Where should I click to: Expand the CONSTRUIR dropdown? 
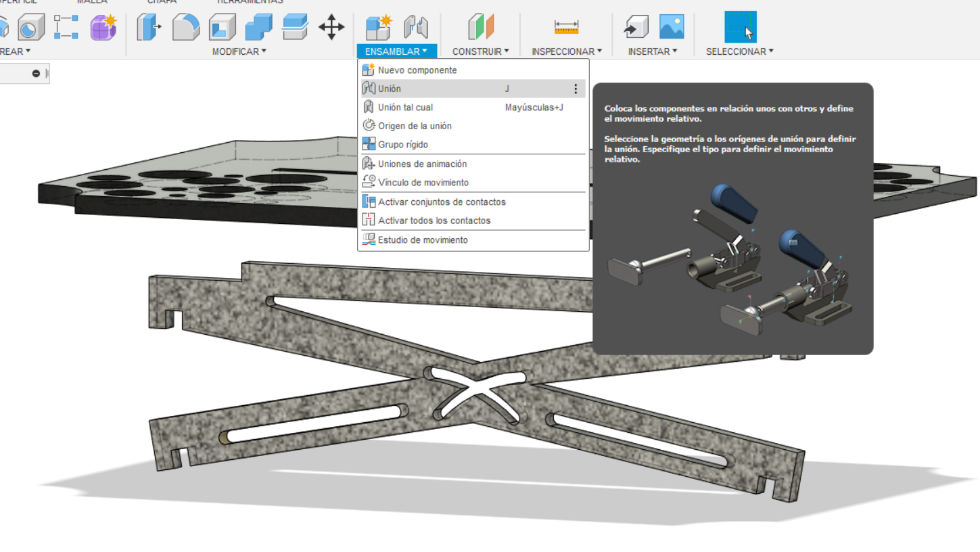[x=481, y=51]
